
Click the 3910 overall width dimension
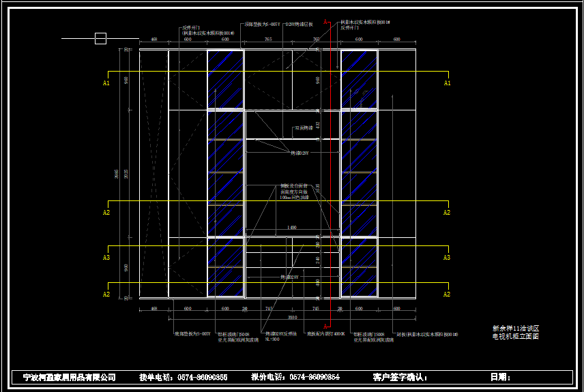292,317
